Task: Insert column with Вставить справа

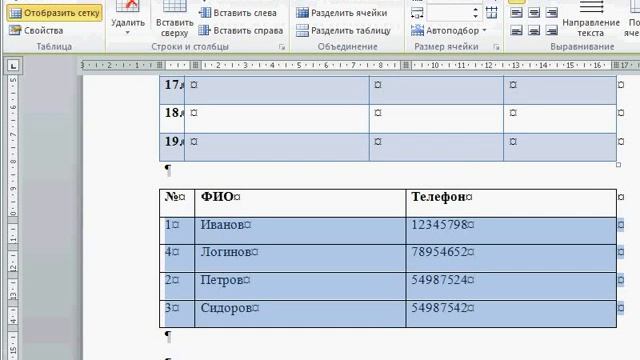Action: point(240,31)
